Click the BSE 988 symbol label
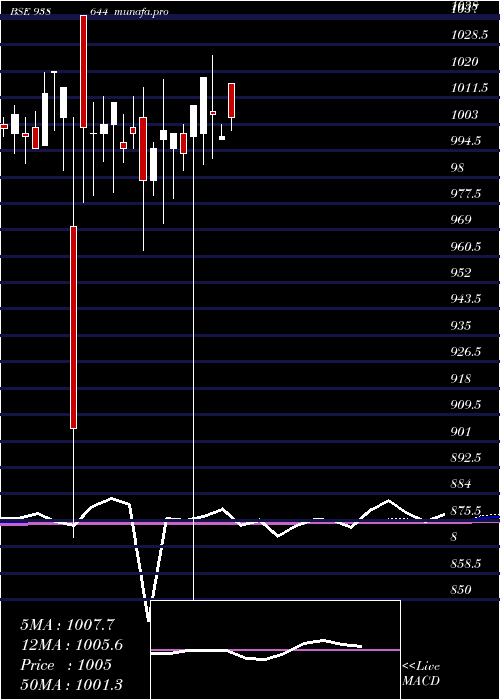 tap(29, 12)
